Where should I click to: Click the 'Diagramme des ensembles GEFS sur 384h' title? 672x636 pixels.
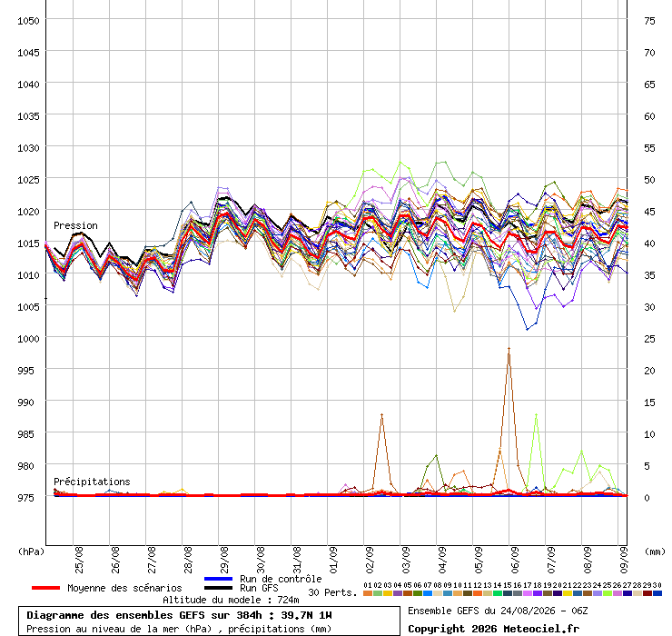click(x=144, y=615)
